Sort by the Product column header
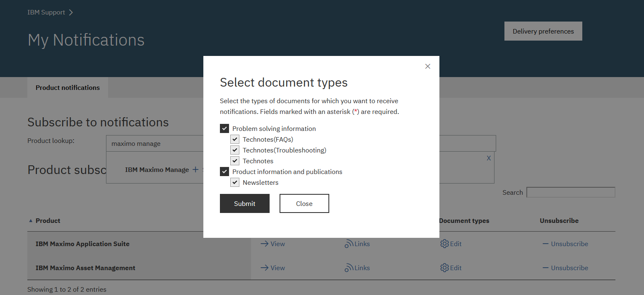 [48, 220]
